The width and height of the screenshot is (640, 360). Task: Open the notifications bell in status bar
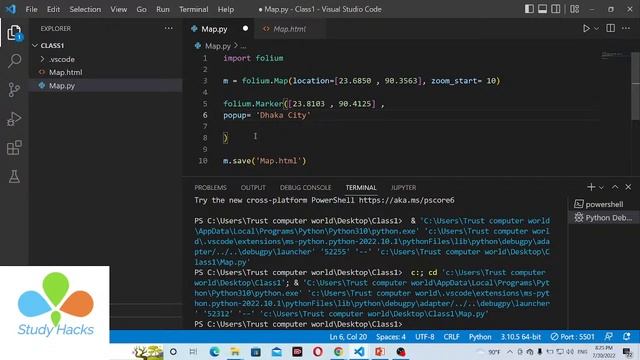click(x=627, y=337)
